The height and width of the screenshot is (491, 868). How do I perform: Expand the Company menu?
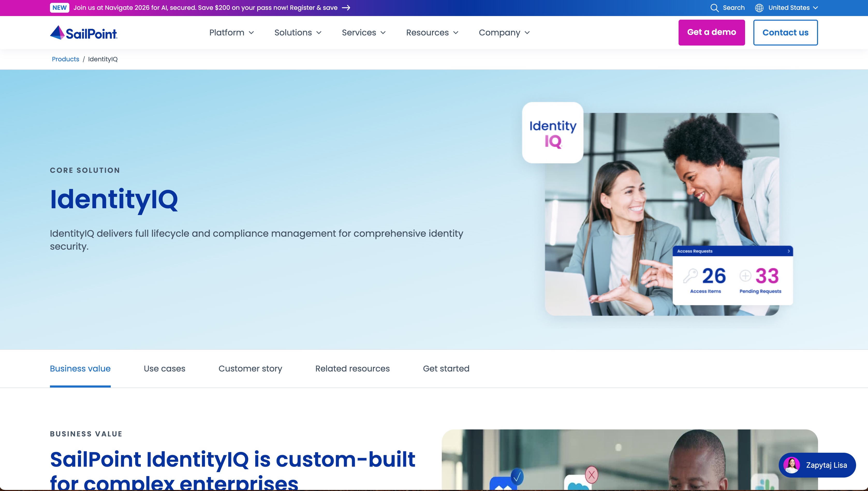click(x=504, y=33)
